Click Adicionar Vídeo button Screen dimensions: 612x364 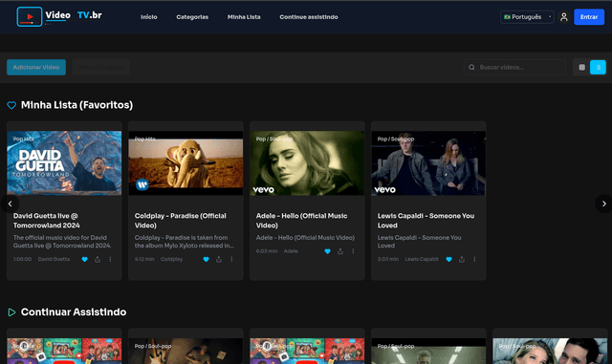36,67
